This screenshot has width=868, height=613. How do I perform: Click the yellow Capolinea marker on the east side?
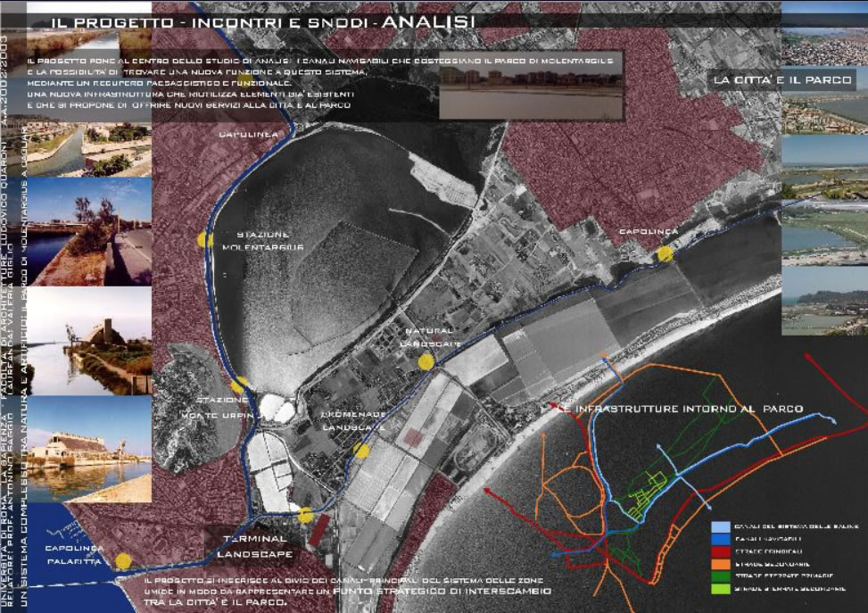pos(665,254)
